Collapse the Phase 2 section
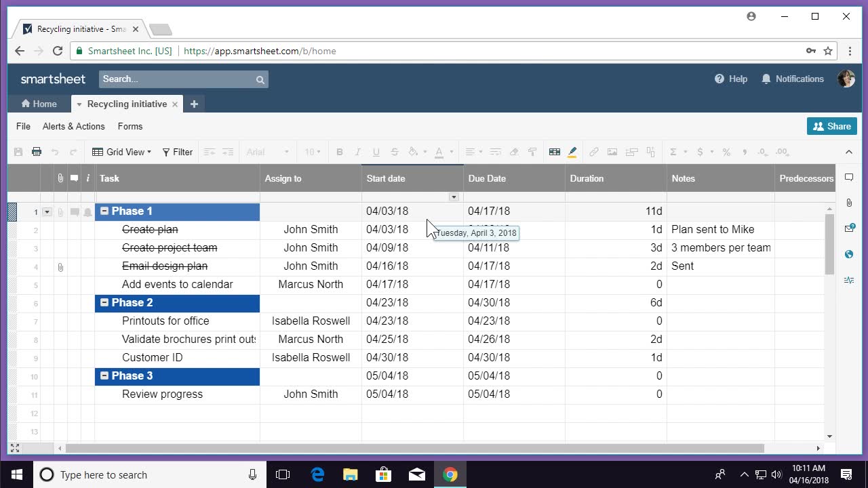 (104, 303)
